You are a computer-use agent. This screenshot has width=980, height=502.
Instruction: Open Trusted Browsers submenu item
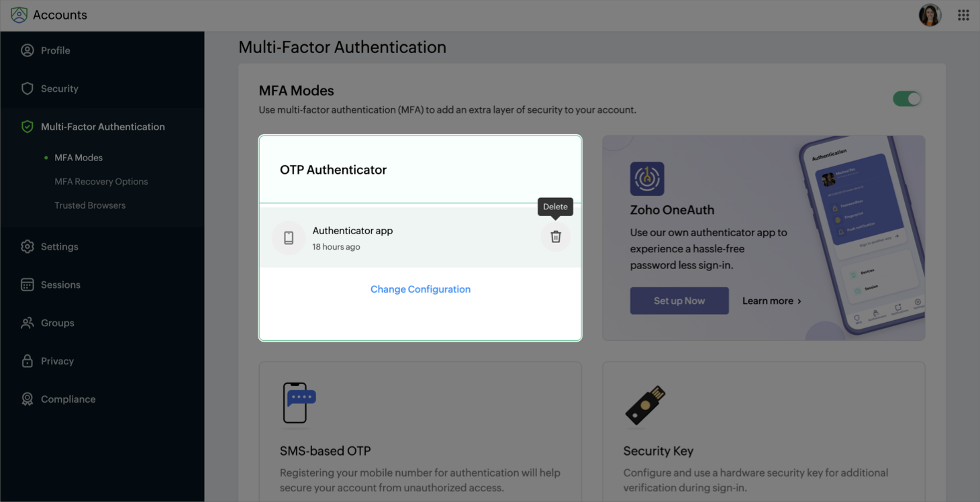pyautogui.click(x=90, y=205)
